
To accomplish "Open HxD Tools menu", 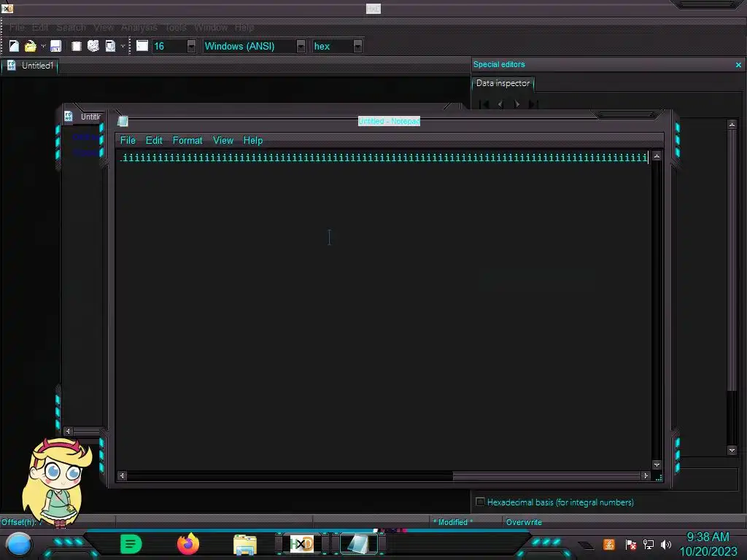I will pyautogui.click(x=176, y=28).
